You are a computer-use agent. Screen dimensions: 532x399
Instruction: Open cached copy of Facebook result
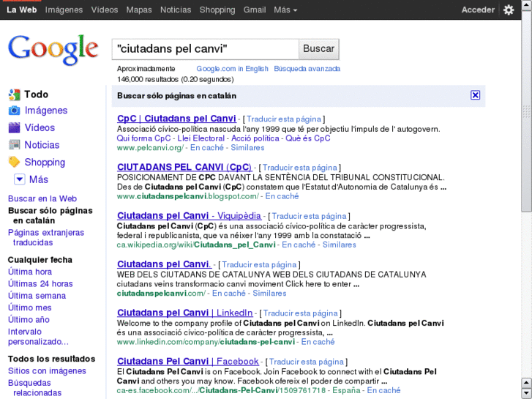pos(383,390)
